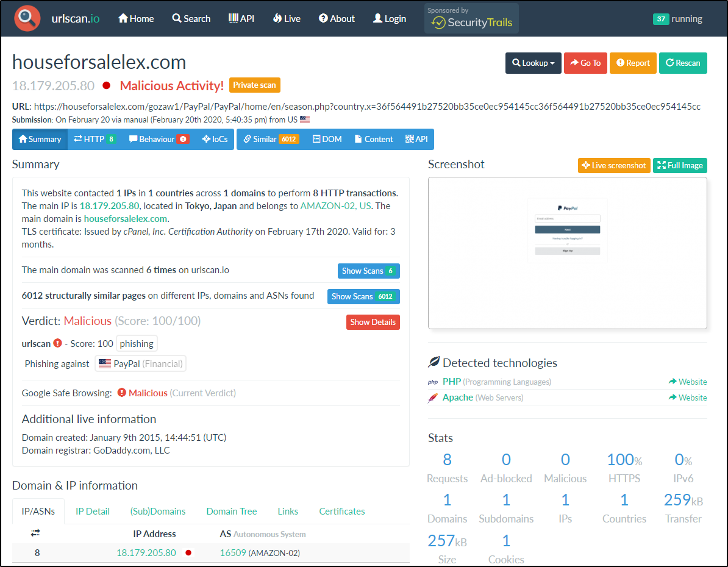This screenshot has width=728, height=567.
Task: Click the Detected technologies leaf icon
Action: click(x=434, y=362)
